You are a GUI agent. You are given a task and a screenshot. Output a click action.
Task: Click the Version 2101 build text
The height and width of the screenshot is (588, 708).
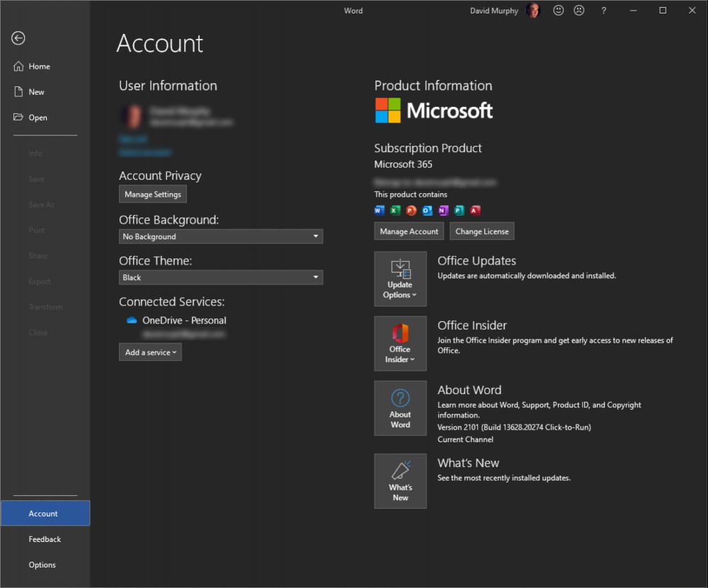tap(514, 427)
